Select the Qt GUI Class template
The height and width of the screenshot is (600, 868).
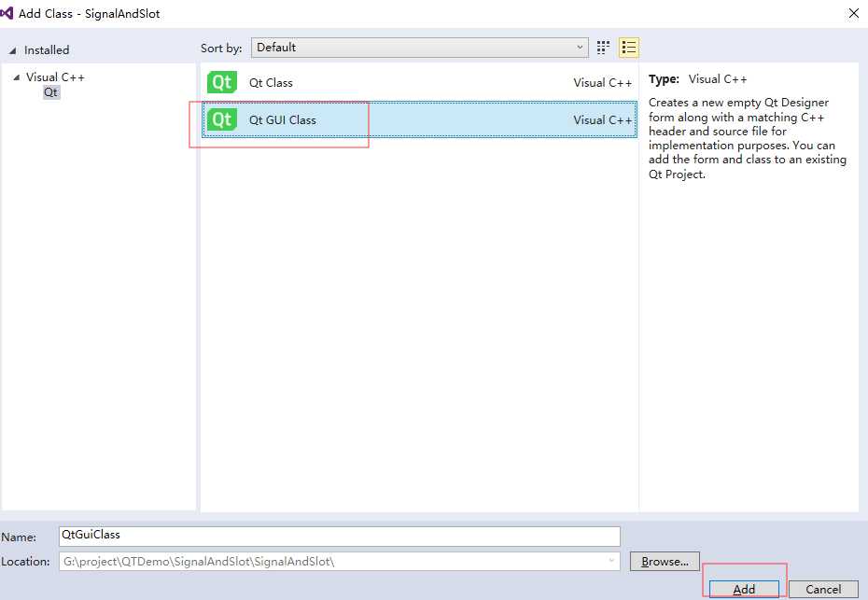(x=420, y=119)
